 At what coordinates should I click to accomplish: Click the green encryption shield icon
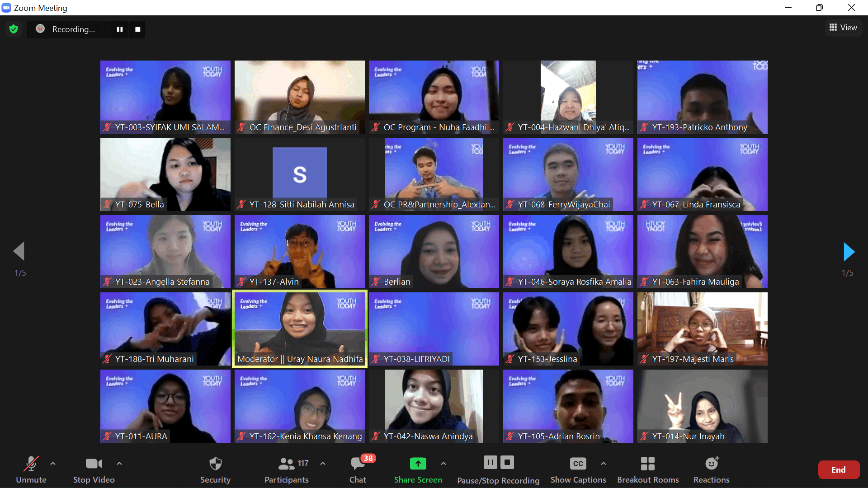(14, 29)
